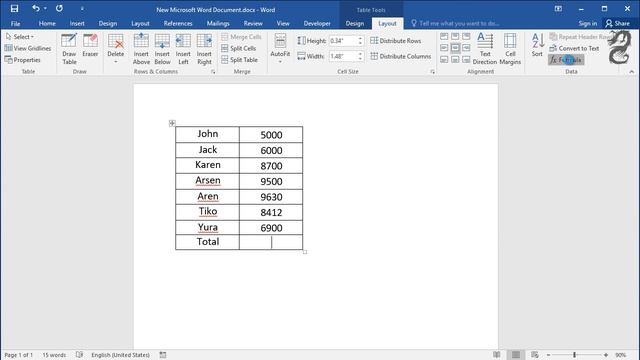Increase the row Height with the up arrow

360,39
